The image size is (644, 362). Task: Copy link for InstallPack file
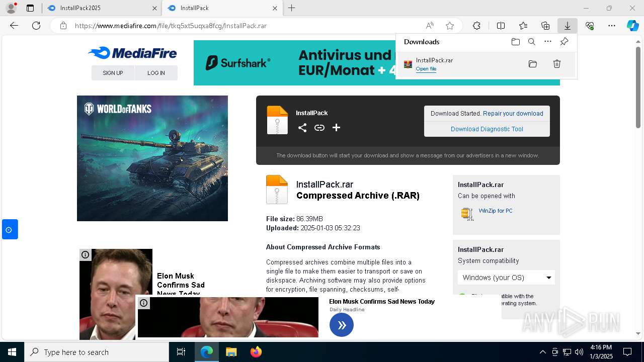click(319, 128)
